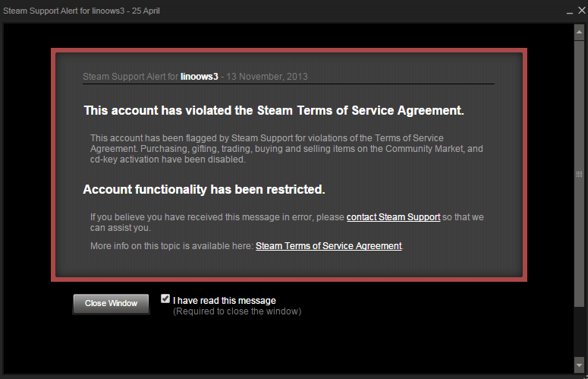Open the Steam Terms of Service Agreement link
The width and height of the screenshot is (588, 379).
(x=329, y=246)
